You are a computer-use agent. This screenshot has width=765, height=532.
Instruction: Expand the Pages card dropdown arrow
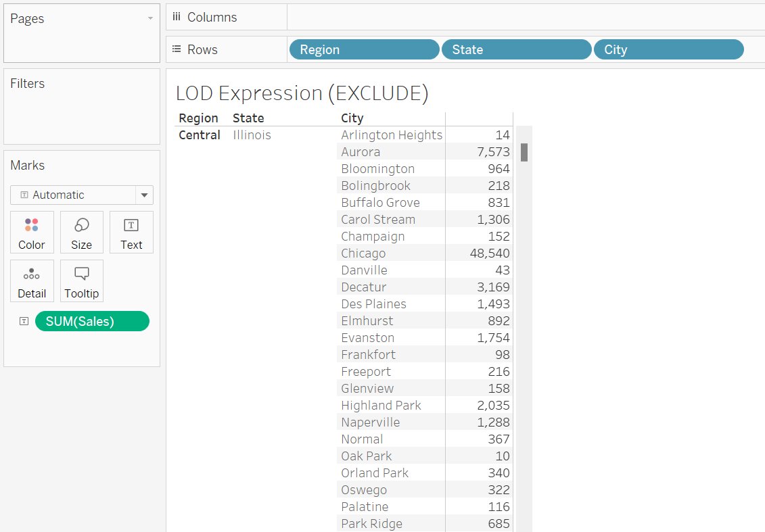(150, 19)
